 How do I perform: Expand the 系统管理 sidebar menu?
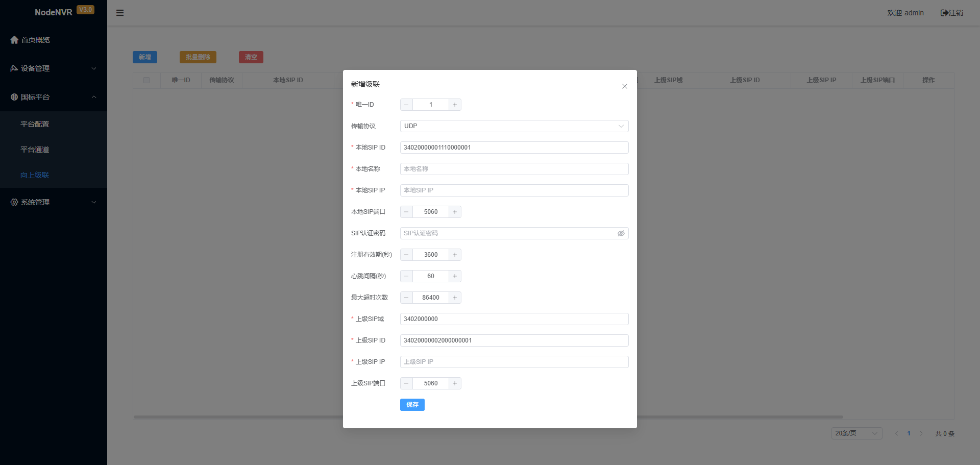tap(54, 202)
